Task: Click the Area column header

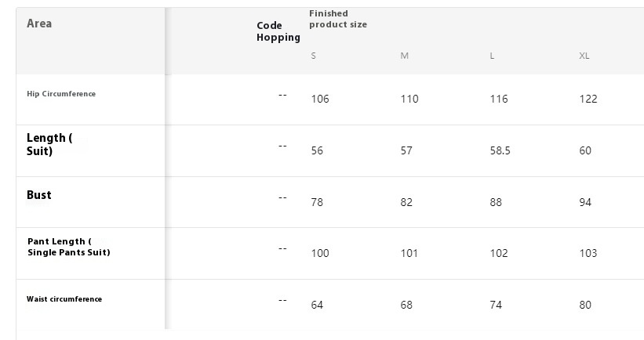Action: pyautogui.click(x=40, y=24)
